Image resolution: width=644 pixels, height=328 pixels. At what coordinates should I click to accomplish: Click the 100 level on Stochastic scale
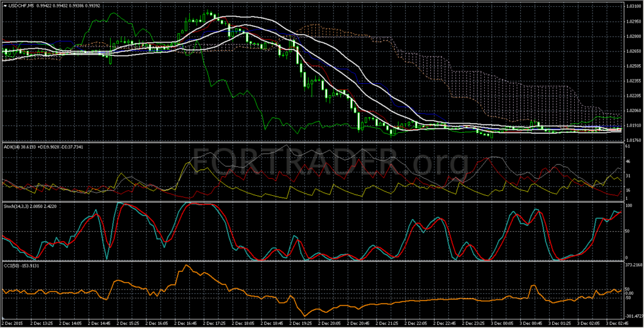(629, 205)
